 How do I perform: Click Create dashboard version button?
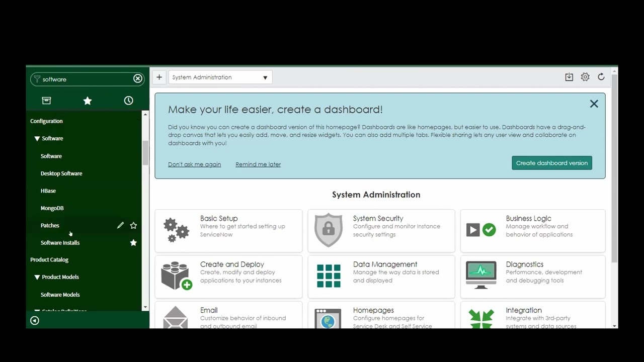552,163
